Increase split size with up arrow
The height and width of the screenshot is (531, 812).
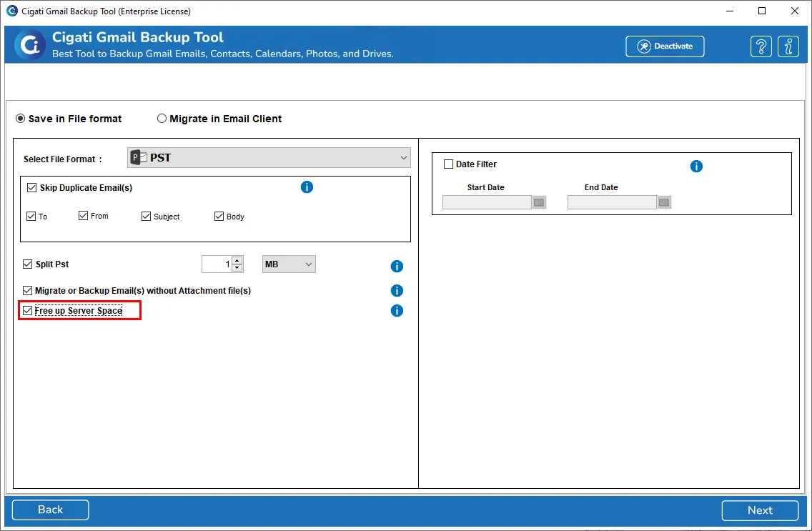[x=237, y=260]
